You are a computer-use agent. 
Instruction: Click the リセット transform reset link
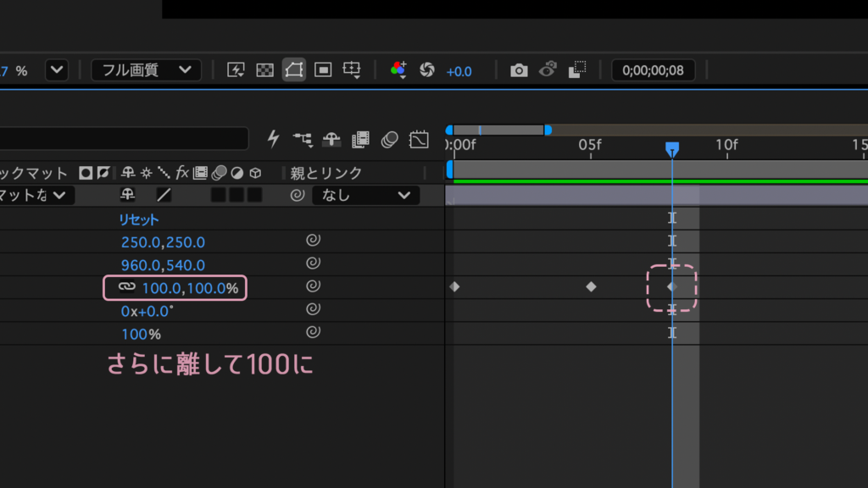tap(139, 219)
